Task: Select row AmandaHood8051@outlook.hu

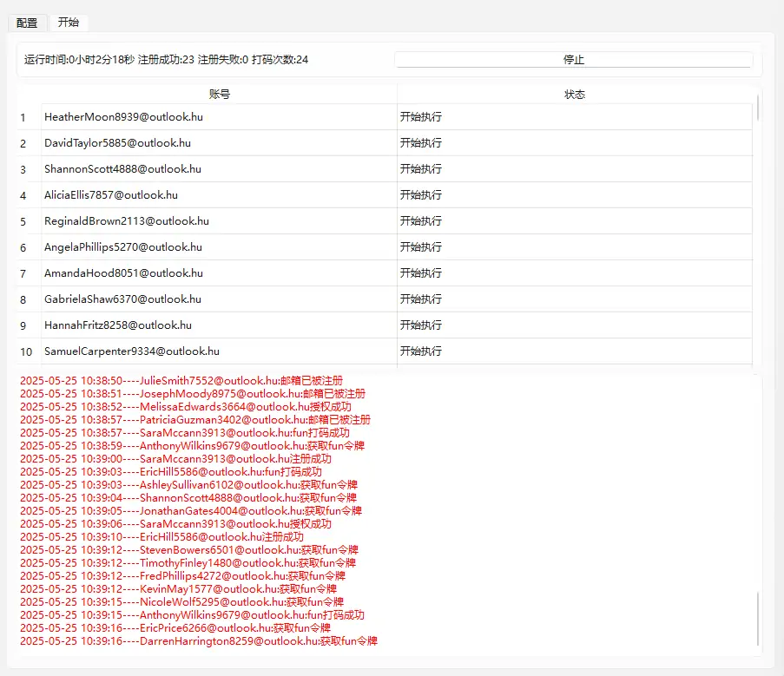Action: click(x=384, y=272)
